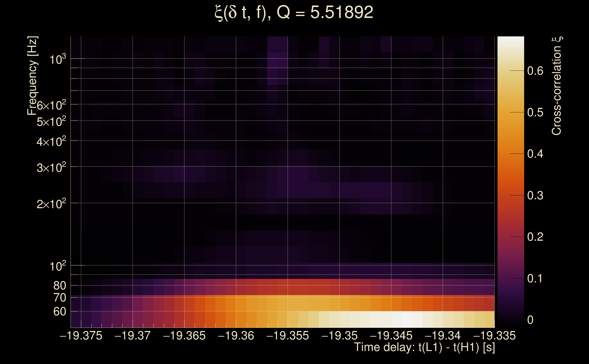The image size is (589, 364).
Task: Click the 10³ frequency tick label
Action: click(x=58, y=59)
